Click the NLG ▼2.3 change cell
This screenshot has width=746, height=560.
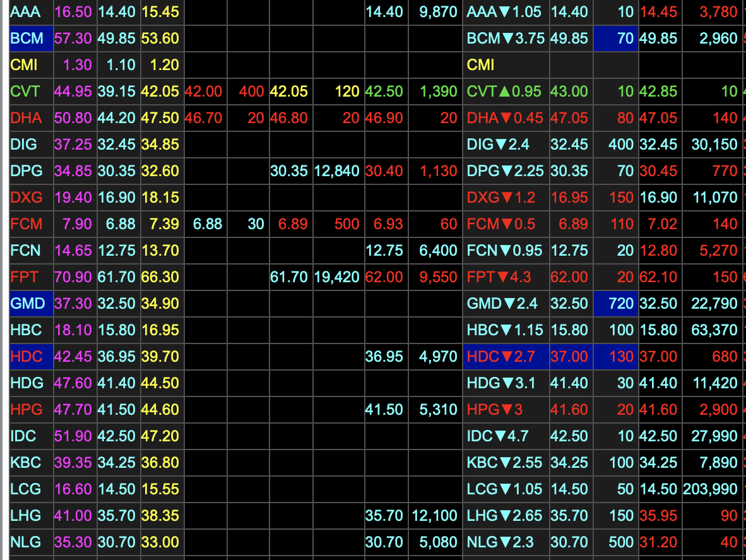point(506,542)
